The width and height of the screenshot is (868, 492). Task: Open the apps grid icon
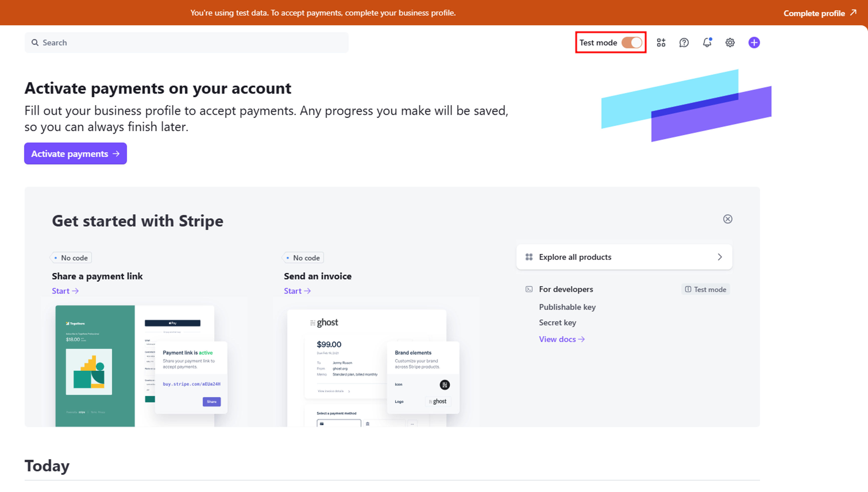(661, 43)
